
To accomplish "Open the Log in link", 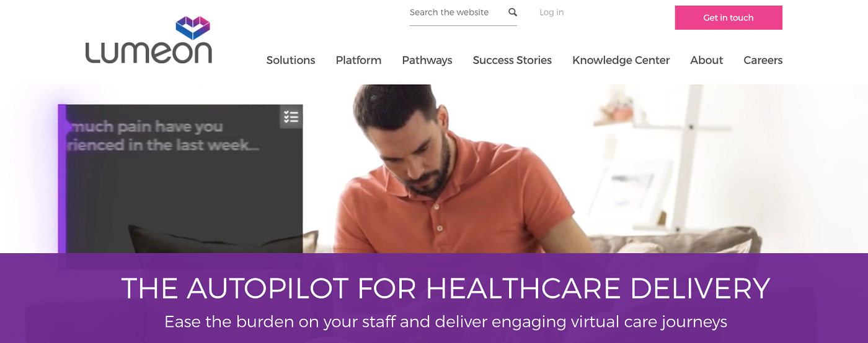I will point(551,12).
